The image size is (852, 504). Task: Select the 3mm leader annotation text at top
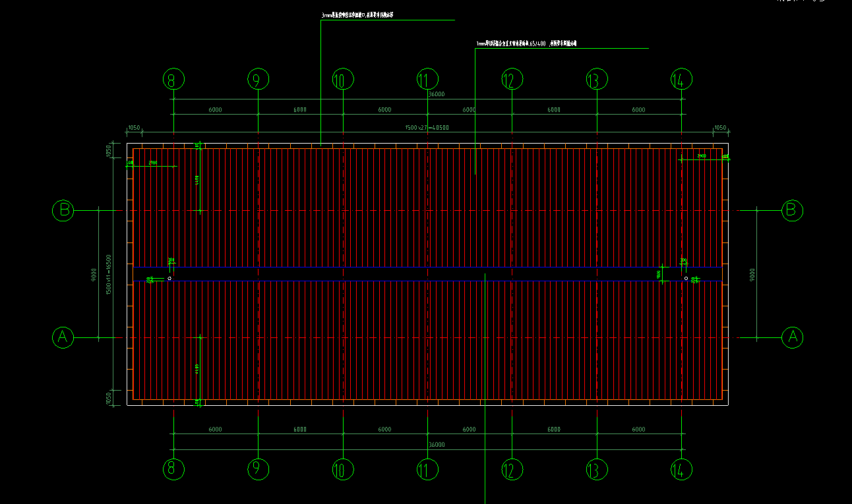click(x=357, y=14)
